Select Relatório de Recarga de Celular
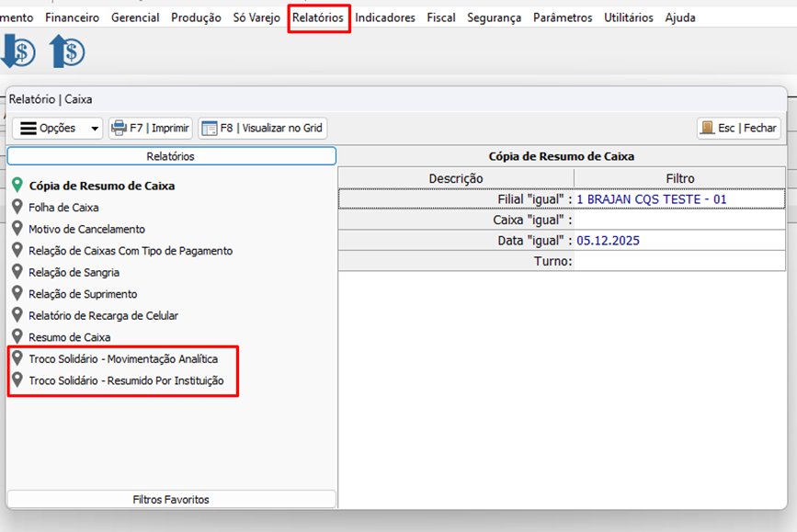797x532 pixels. (103, 315)
